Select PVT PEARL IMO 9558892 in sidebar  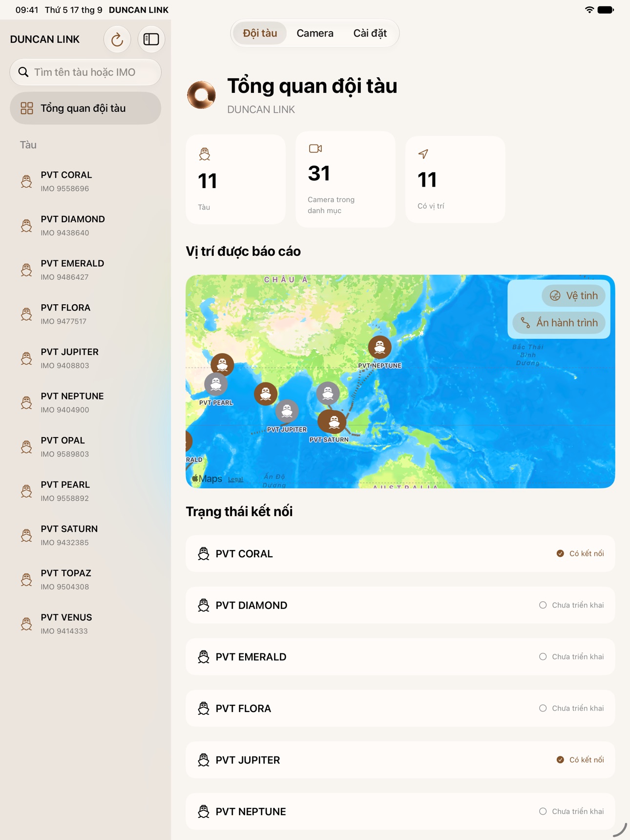click(x=85, y=491)
